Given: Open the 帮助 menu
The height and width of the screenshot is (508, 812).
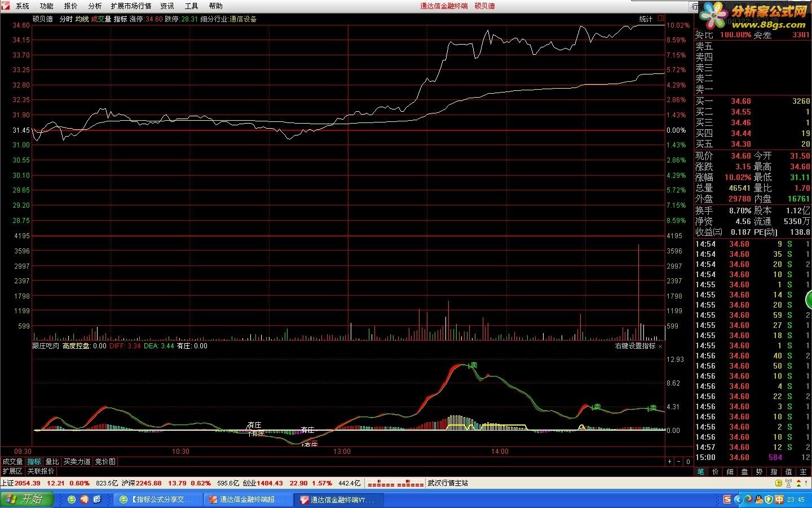Looking at the screenshot, I should coord(215,6).
